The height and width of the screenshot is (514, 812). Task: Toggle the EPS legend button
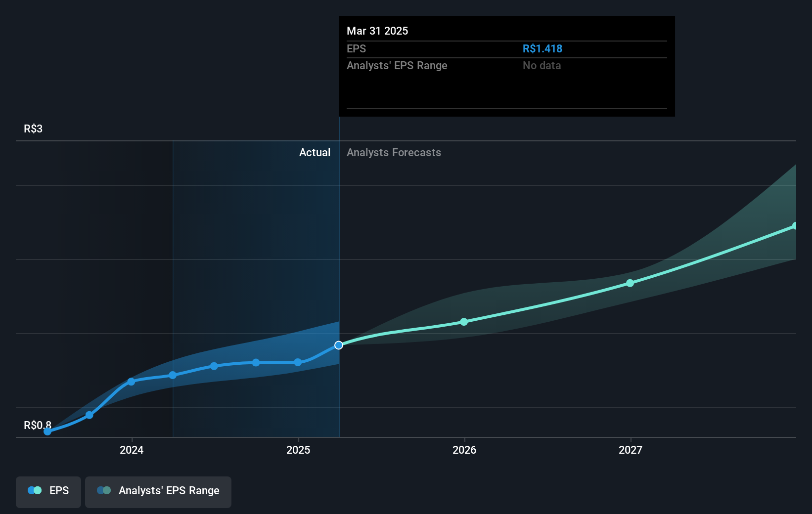(x=48, y=492)
